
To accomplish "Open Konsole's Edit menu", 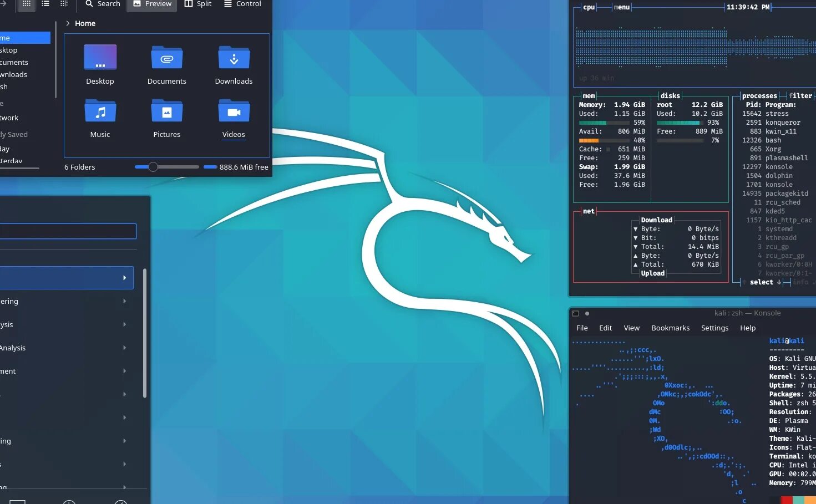I will pos(606,328).
